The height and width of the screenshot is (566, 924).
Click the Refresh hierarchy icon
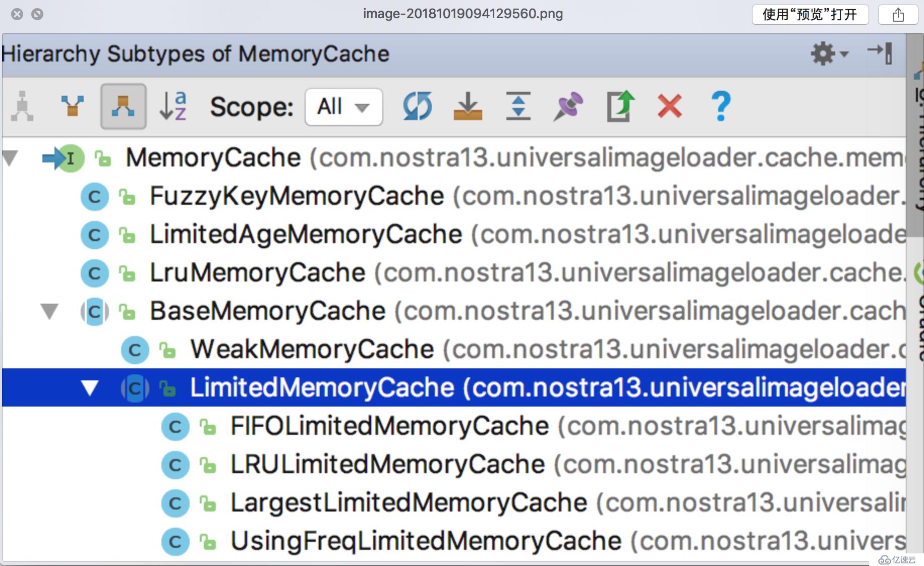[418, 106]
